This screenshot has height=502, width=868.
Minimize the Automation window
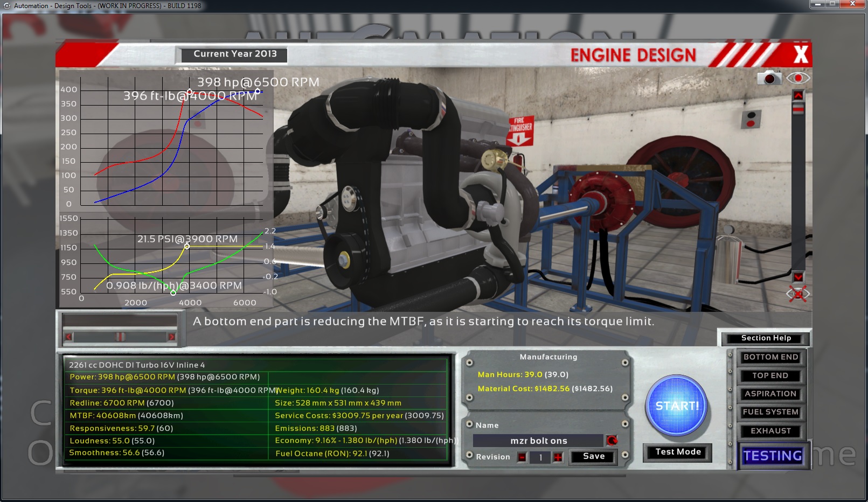(x=817, y=4)
